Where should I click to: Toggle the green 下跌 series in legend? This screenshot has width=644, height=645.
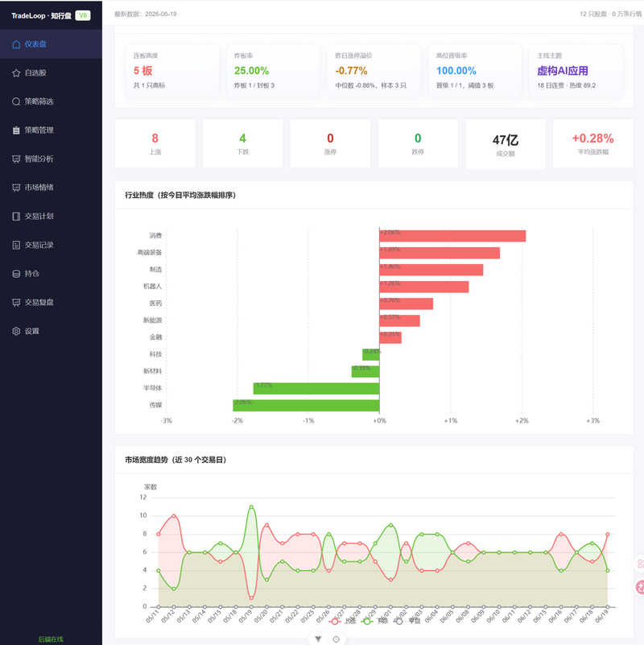[374, 621]
